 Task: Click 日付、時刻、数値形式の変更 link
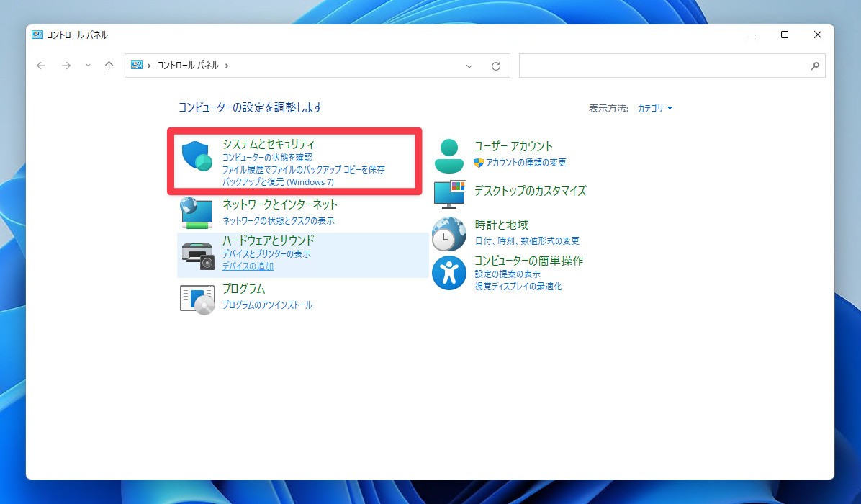[x=526, y=241]
